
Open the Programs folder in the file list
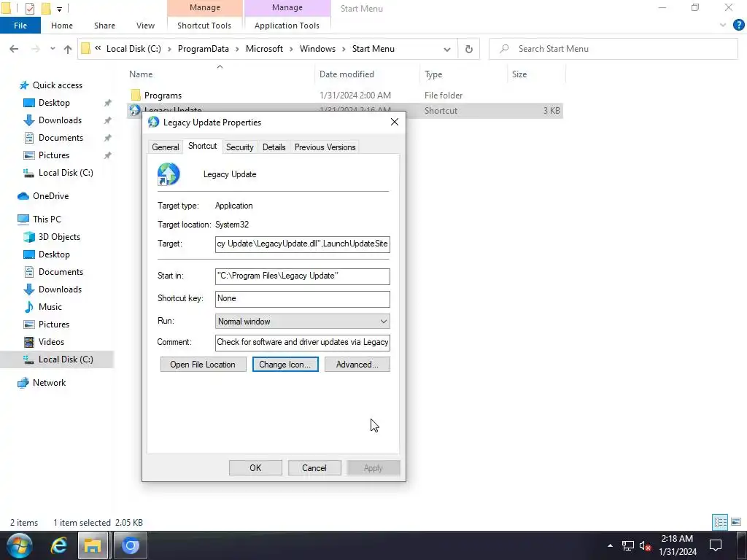163,96
